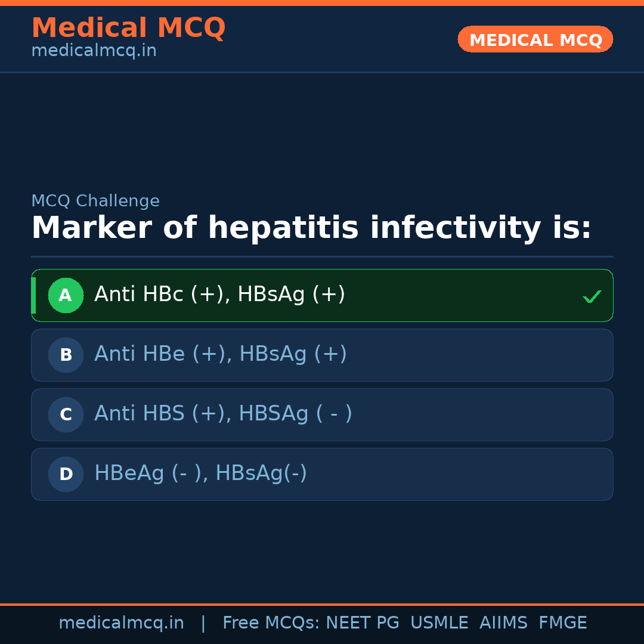This screenshot has height=644, width=644.
Task: Select answer Anti HBS (+), HBSAg ( - )
Action: point(223,414)
